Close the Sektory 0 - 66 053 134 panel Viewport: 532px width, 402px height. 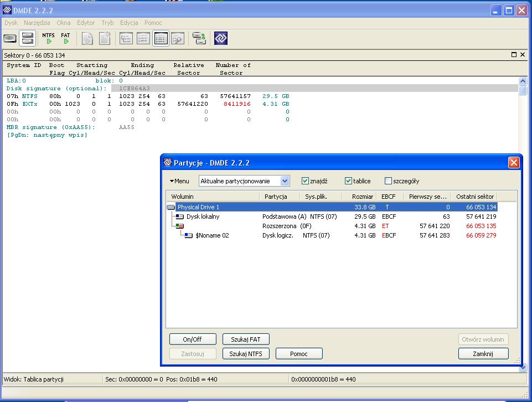523,55
